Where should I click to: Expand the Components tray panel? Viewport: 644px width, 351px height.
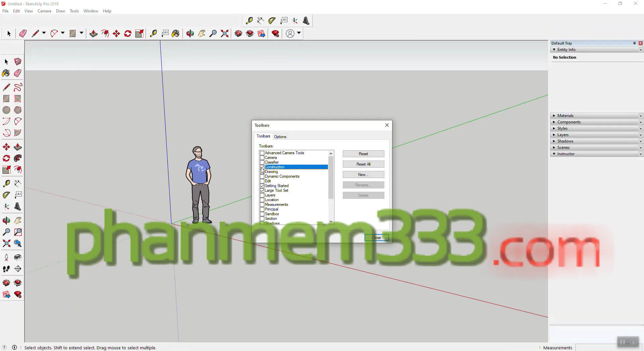tap(554, 122)
